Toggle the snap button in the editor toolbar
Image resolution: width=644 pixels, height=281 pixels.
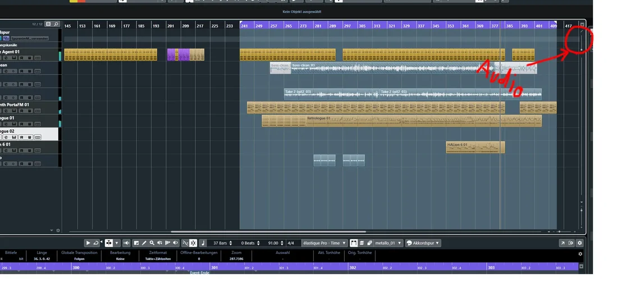pyautogui.click(x=193, y=243)
